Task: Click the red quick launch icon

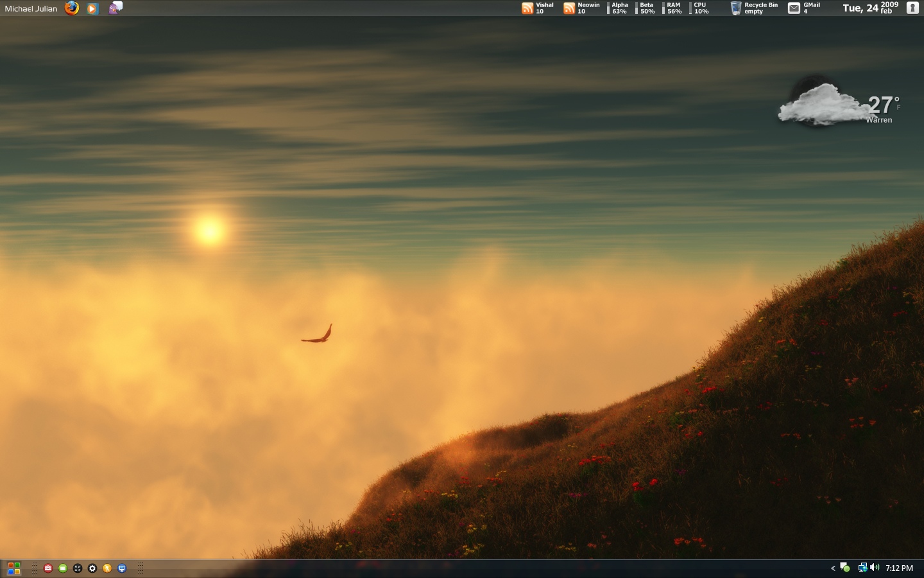Action: click(x=48, y=568)
